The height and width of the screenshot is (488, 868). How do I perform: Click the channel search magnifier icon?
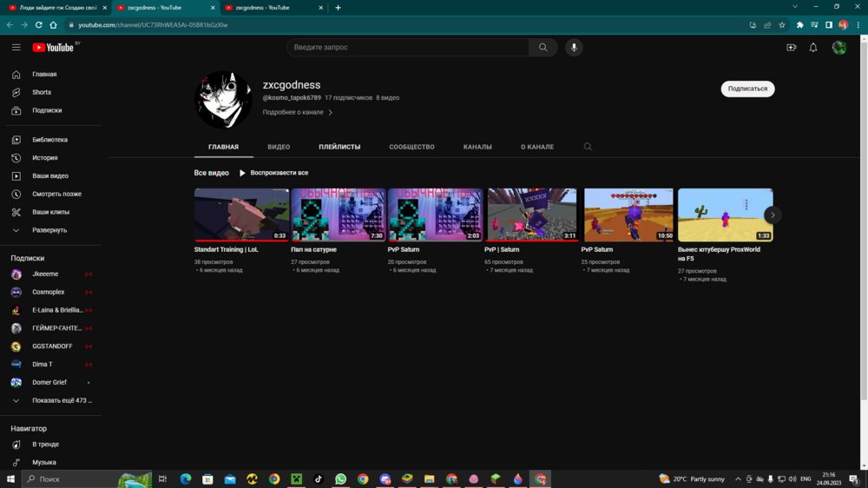588,147
